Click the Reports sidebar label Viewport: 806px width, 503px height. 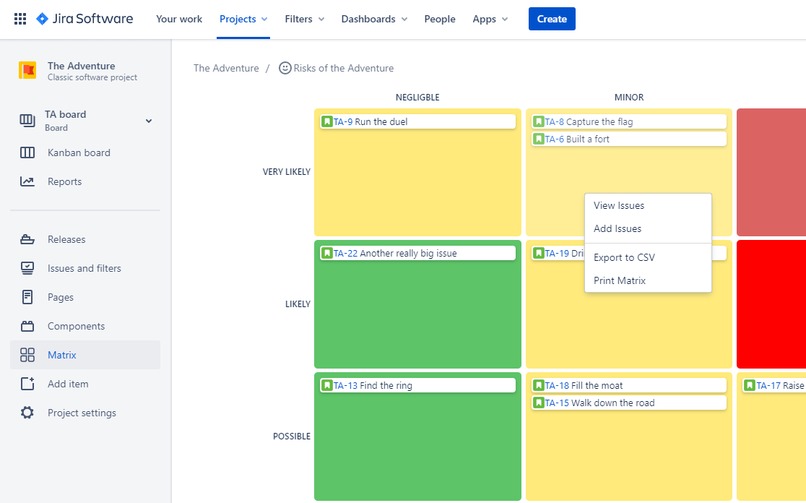click(65, 182)
